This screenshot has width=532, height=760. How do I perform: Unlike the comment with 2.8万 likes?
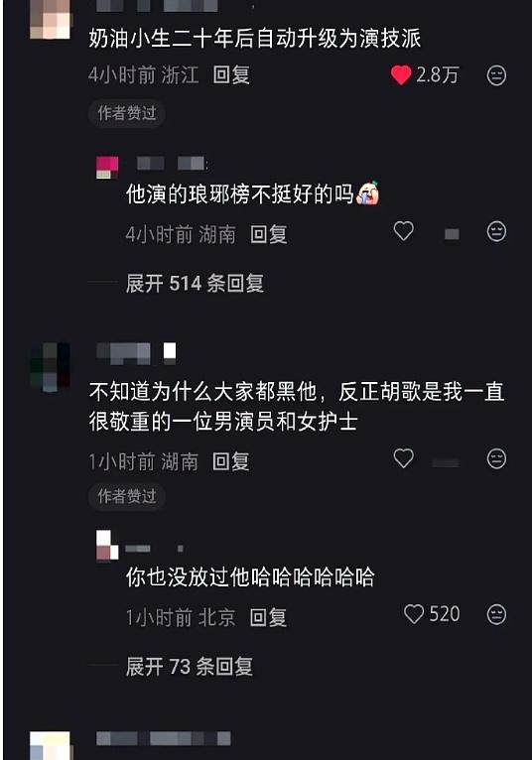click(401, 75)
